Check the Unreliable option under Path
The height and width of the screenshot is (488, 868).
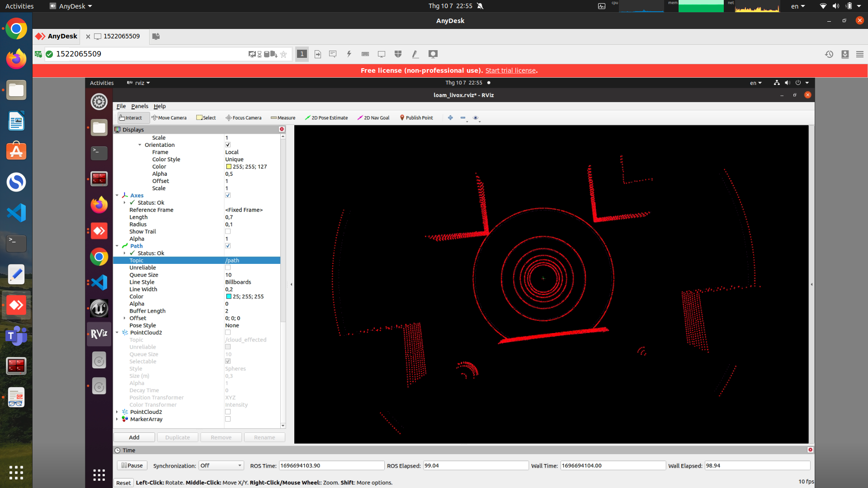click(228, 267)
